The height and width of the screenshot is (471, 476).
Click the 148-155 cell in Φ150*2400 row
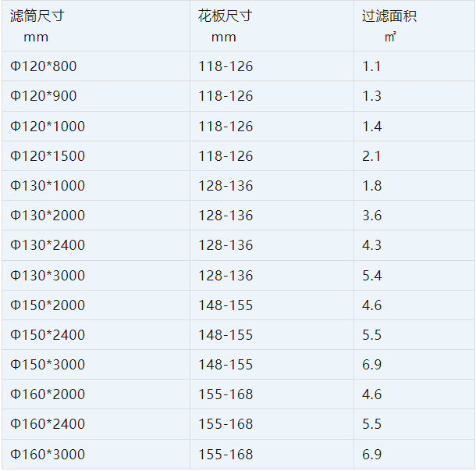coord(226,335)
